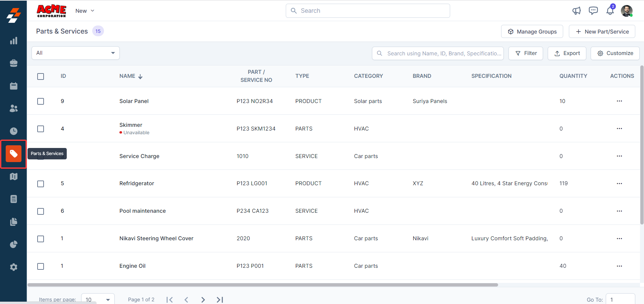Image resolution: width=644 pixels, height=304 pixels.
Task: Open the announcements megaphone icon
Action: [x=576, y=11]
